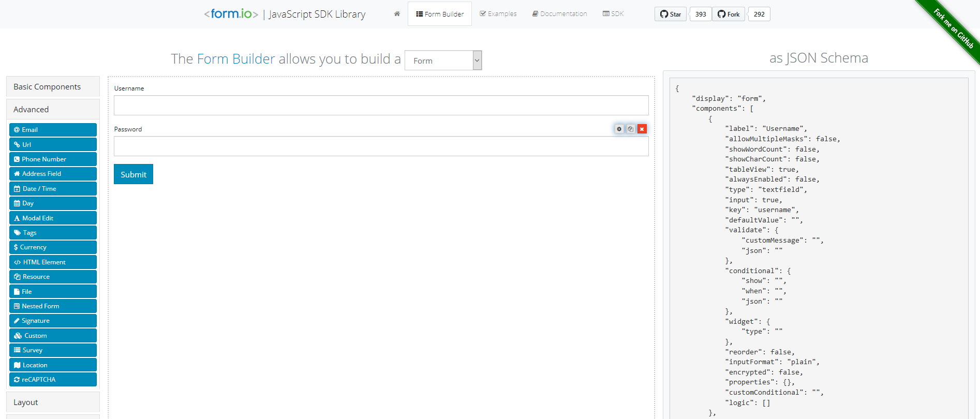Select the Address Field component
The height and width of the screenshot is (419, 980).
click(53, 174)
